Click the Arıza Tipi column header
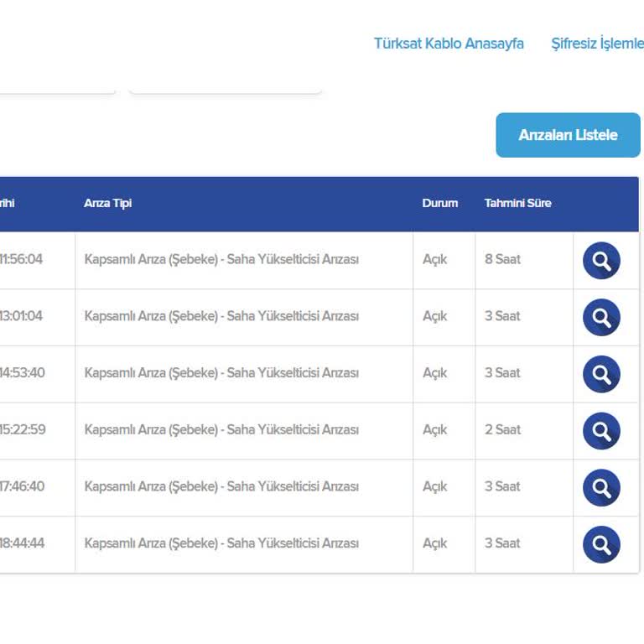The image size is (644, 644). pos(107,203)
